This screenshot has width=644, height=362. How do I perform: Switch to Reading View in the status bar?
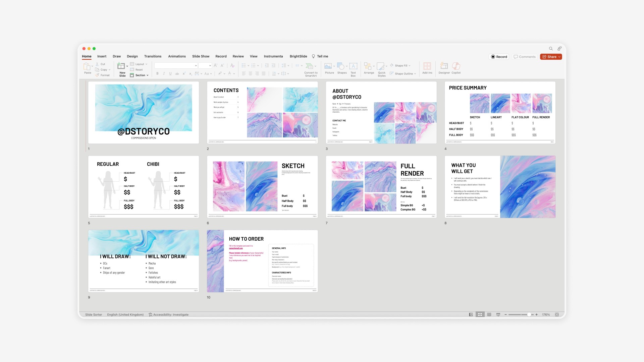(x=489, y=315)
